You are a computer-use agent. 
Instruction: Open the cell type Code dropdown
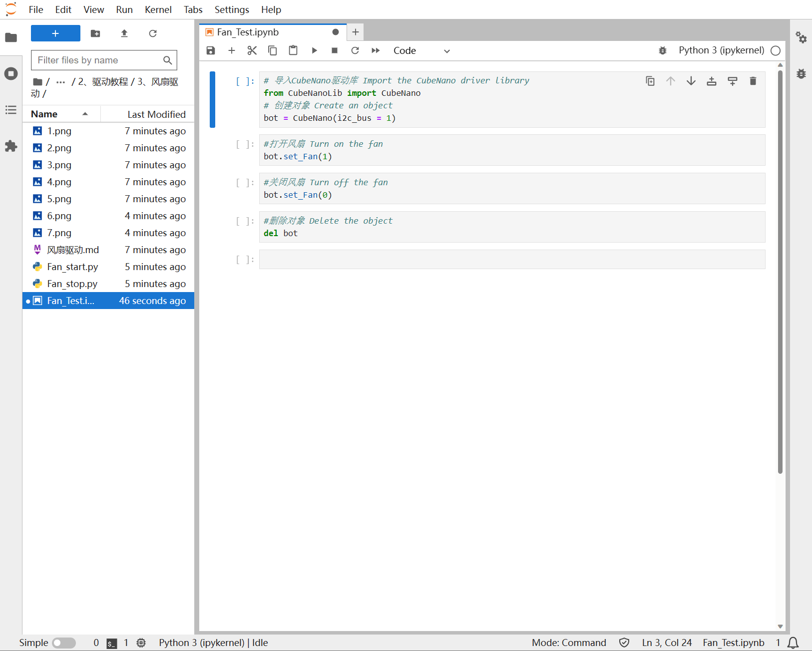pyautogui.click(x=421, y=50)
